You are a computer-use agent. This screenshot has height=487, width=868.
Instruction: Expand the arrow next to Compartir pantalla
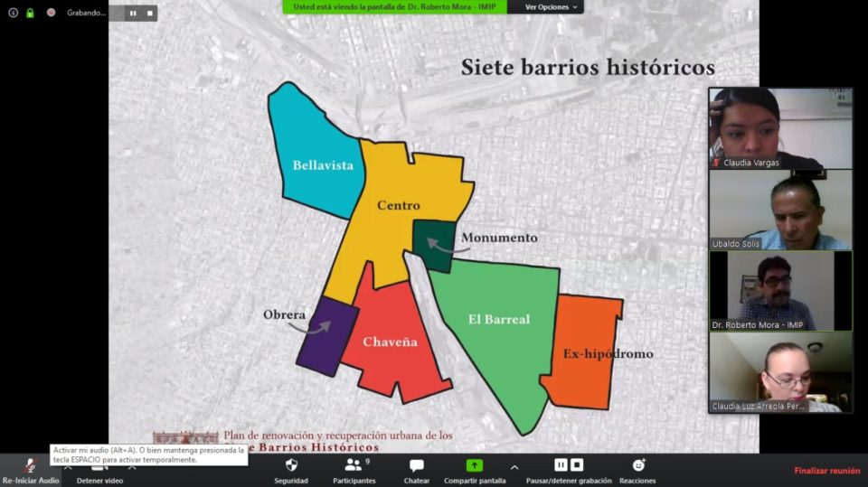pos(514,467)
